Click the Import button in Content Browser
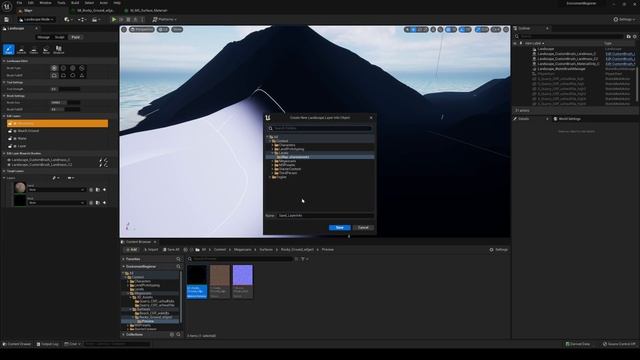Image resolution: width=640 pixels, height=360 pixels. pos(151,249)
